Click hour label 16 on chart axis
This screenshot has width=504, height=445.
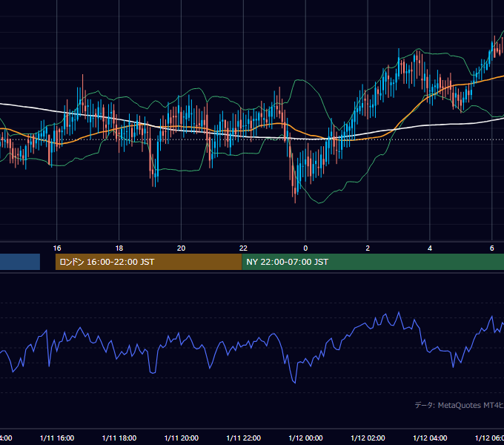57,248
